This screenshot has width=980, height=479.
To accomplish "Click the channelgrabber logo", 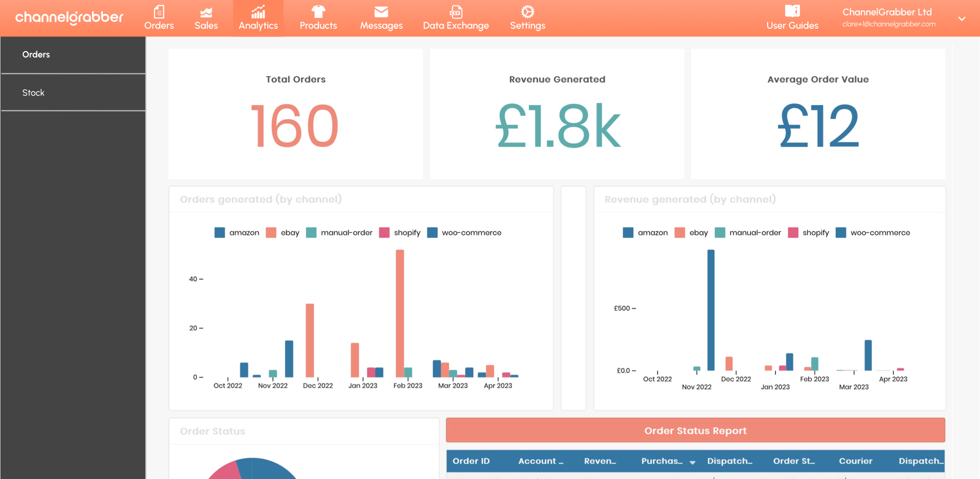I will (69, 17).
